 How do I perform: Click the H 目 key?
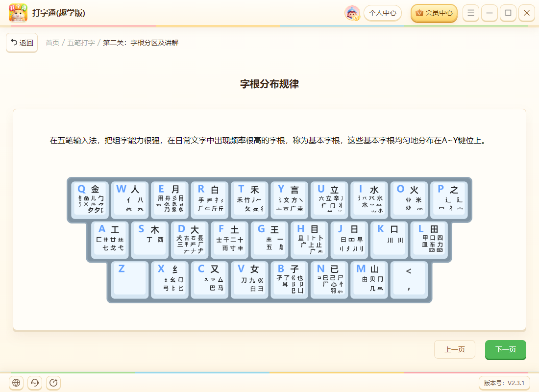point(309,240)
